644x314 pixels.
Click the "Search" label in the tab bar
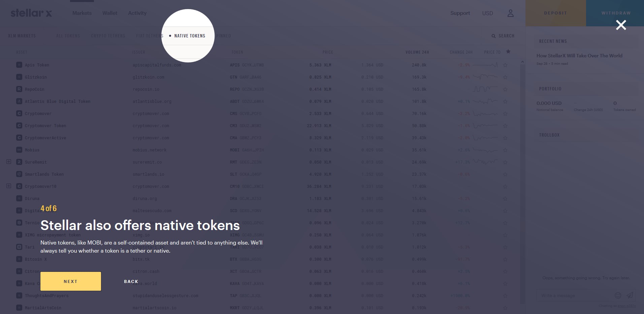(506, 36)
